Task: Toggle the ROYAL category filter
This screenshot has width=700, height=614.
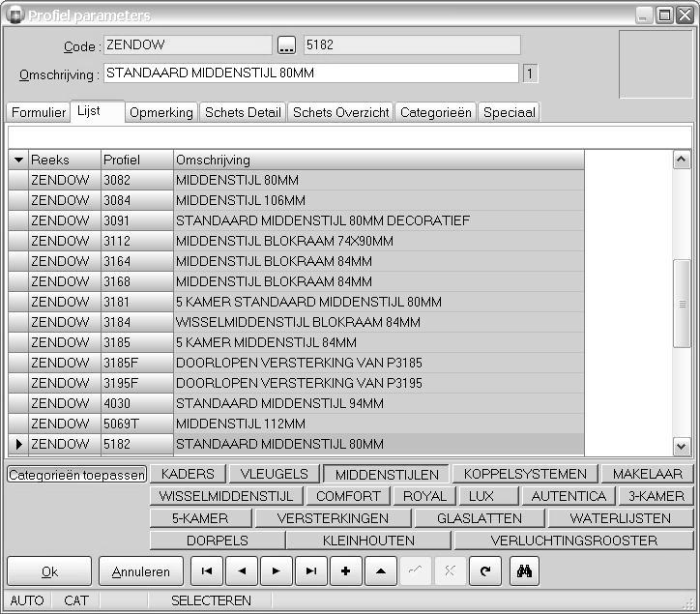Action: tap(424, 496)
